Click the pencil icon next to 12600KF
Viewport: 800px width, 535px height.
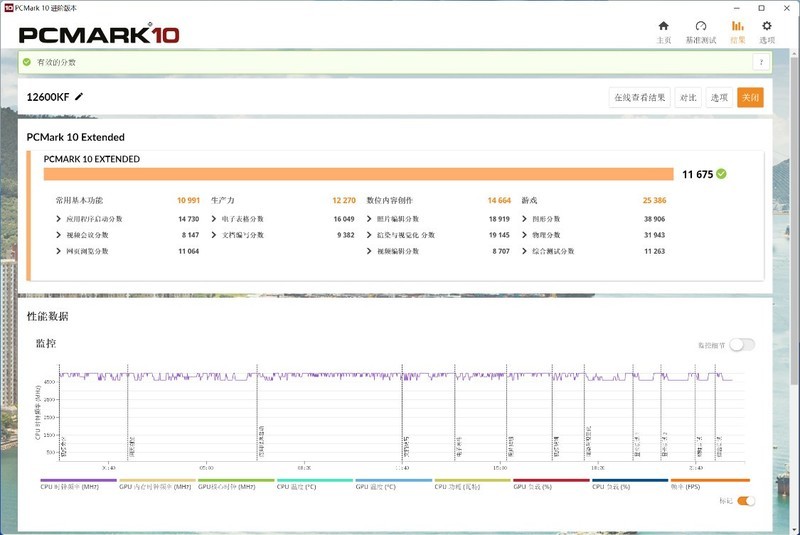tap(79, 96)
